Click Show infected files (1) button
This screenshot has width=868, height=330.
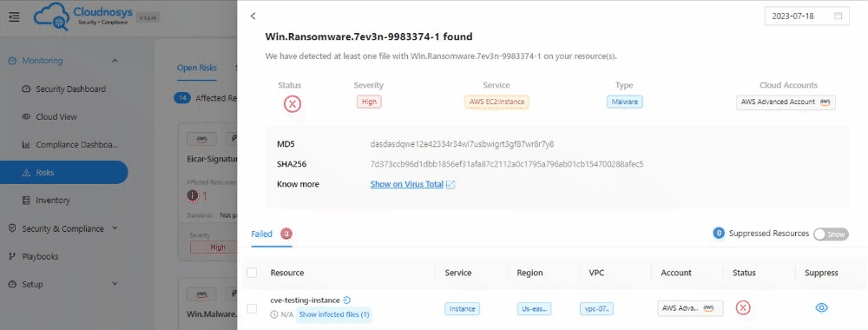[334, 314]
